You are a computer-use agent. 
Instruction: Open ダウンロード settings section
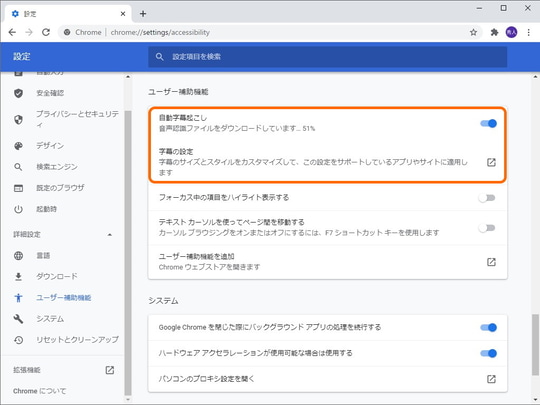pyautogui.click(x=57, y=277)
